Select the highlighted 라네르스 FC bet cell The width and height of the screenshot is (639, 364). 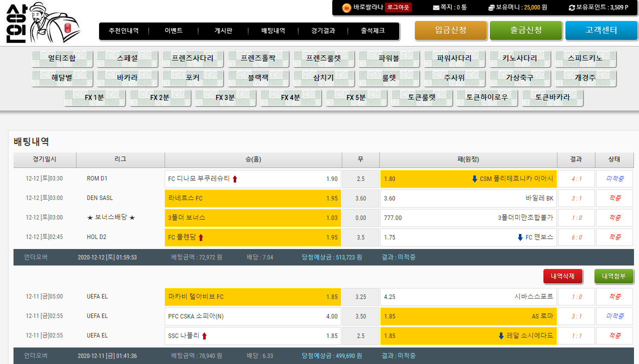253,198
